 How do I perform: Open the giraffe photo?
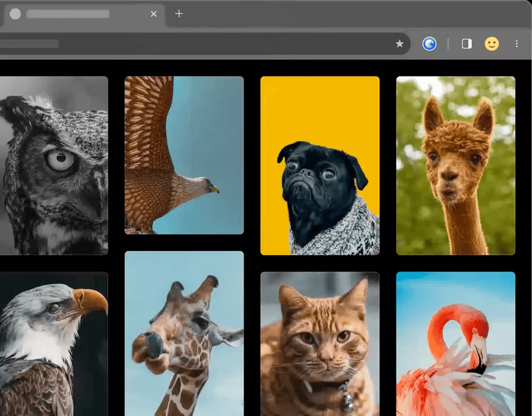point(184,333)
